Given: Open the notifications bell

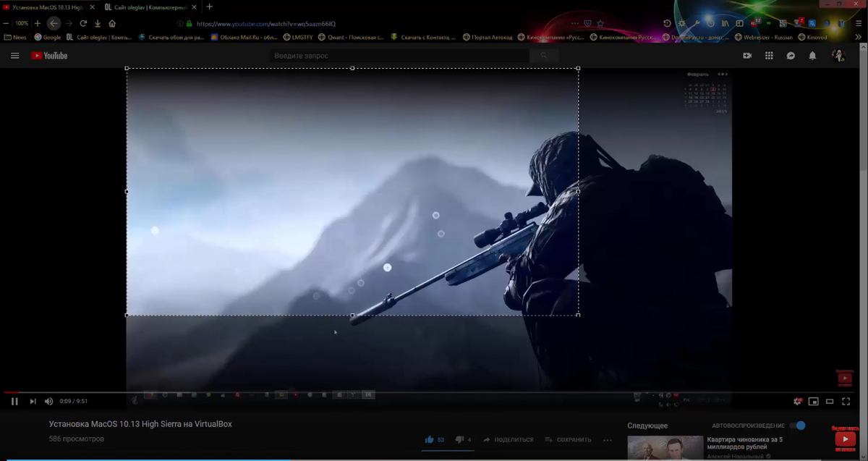Looking at the screenshot, I should pos(812,55).
